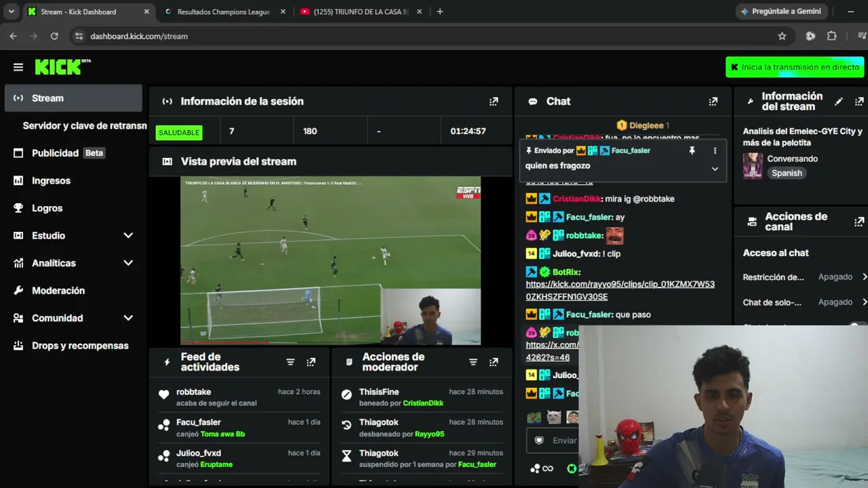
Task: Expand the Estudio sidebar section
Action: (x=128, y=236)
